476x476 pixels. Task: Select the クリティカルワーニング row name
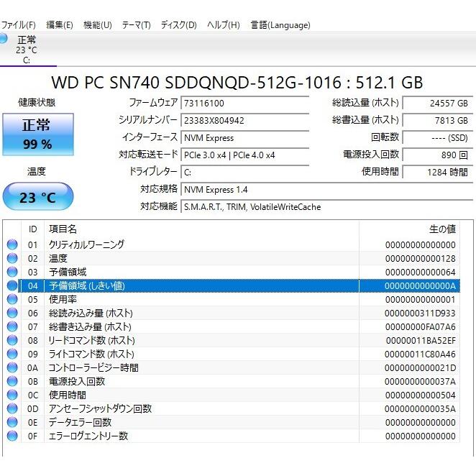pos(86,244)
